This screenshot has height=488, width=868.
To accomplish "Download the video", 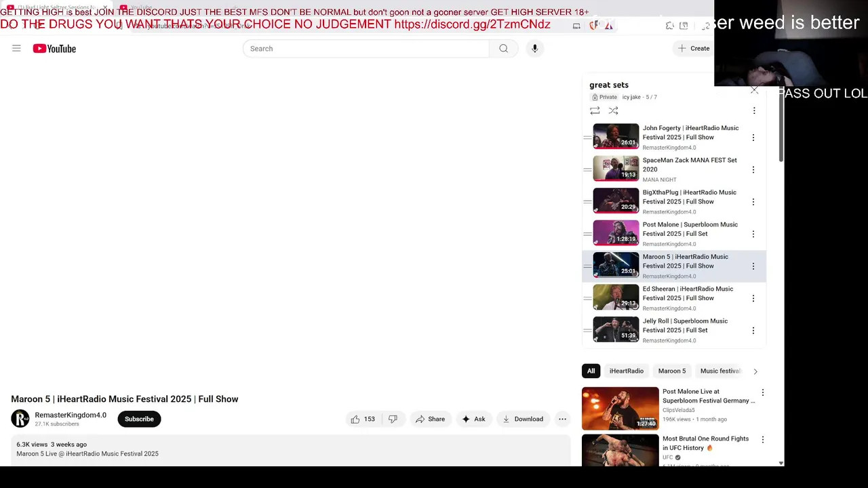I will [523, 419].
